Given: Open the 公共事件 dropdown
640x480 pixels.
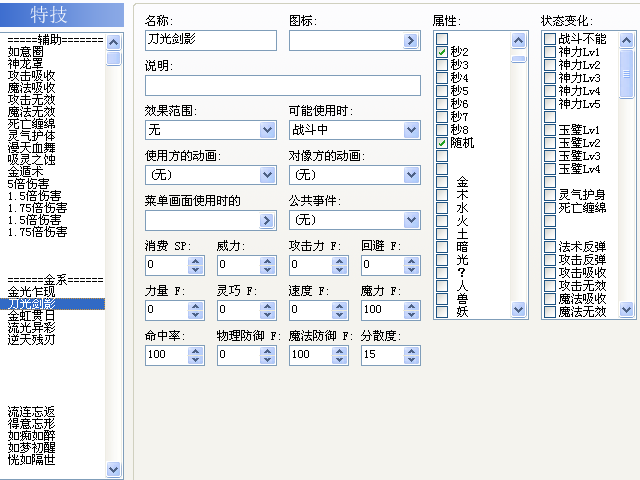Looking at the screenshot, I should (x=411, y=220).
